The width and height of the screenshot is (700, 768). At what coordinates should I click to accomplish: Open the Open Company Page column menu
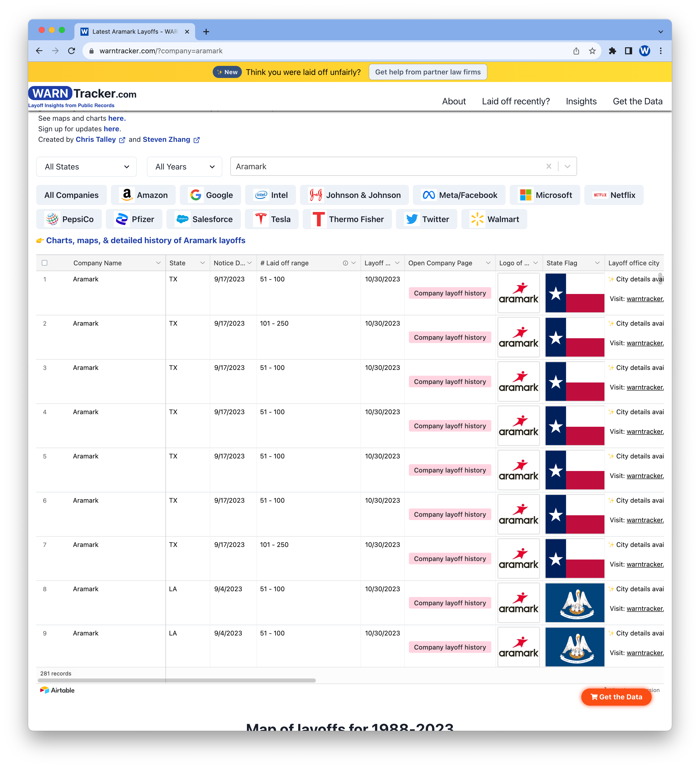point(488,263)
